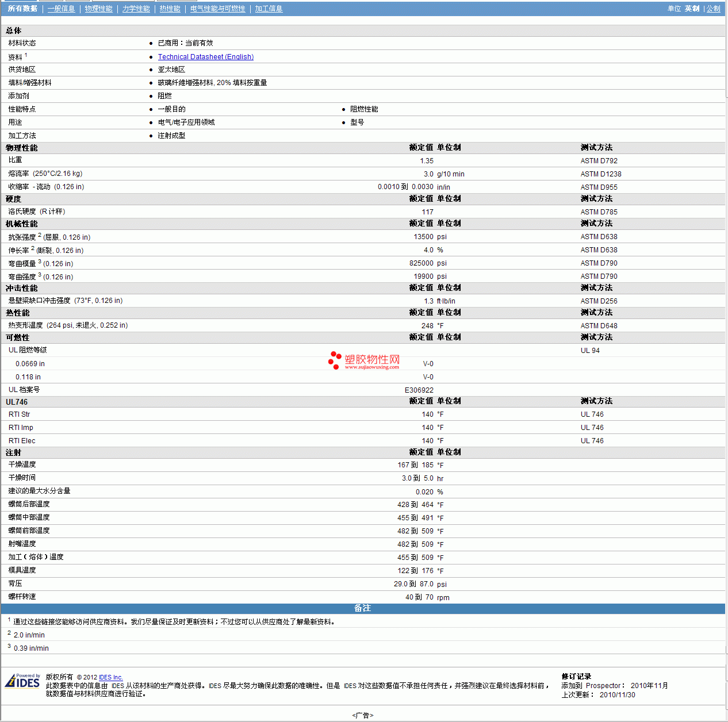Image resolution: width=728 pixels, height=722 pixels.
Task: Click the 备注 notes header bar
Action: [363, 608]
